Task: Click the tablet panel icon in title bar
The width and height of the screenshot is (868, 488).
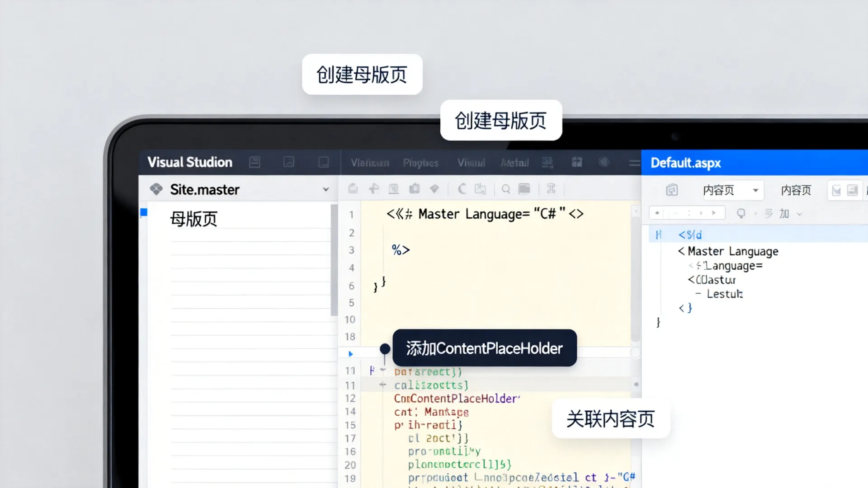Action: pos(323,162)
